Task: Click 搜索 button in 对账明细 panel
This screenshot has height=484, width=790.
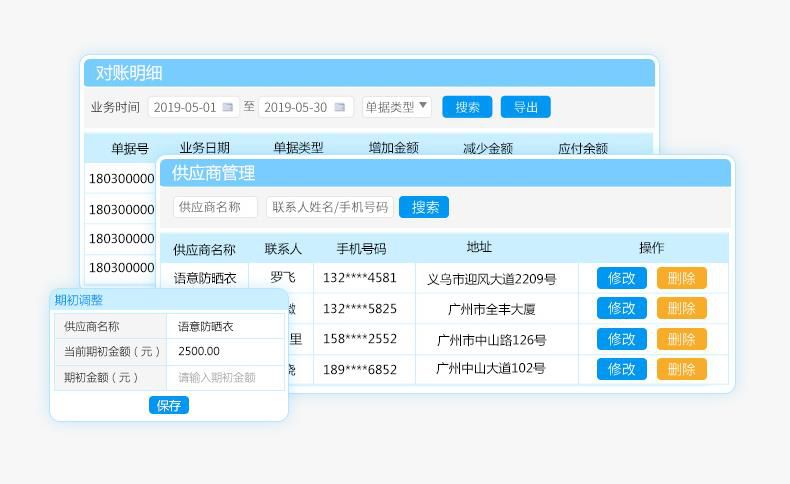Action: click(x=467, y=107)
